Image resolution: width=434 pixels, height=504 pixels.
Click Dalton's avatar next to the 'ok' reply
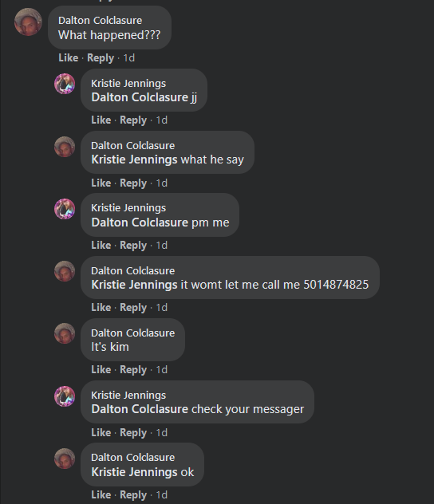pyautogui.click(x=65, y=459)
